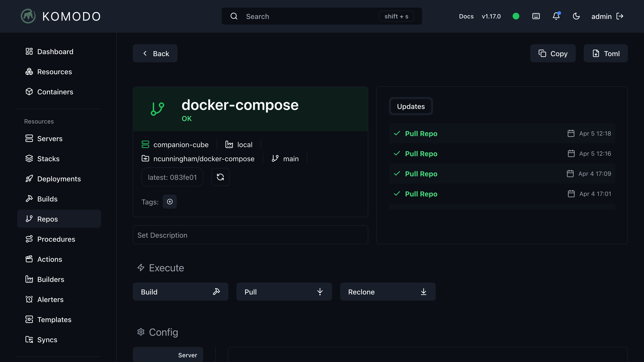Open Pull Repo update from Apr 4 17:01
This screenshot has width=644, height=362.
click(502, 194)
